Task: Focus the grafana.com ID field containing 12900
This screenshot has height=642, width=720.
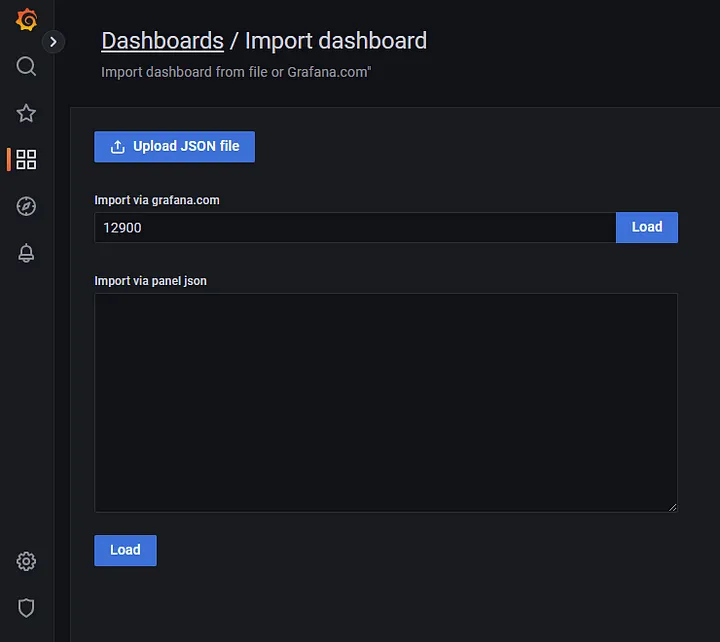Action: click(x=355, y=227)
